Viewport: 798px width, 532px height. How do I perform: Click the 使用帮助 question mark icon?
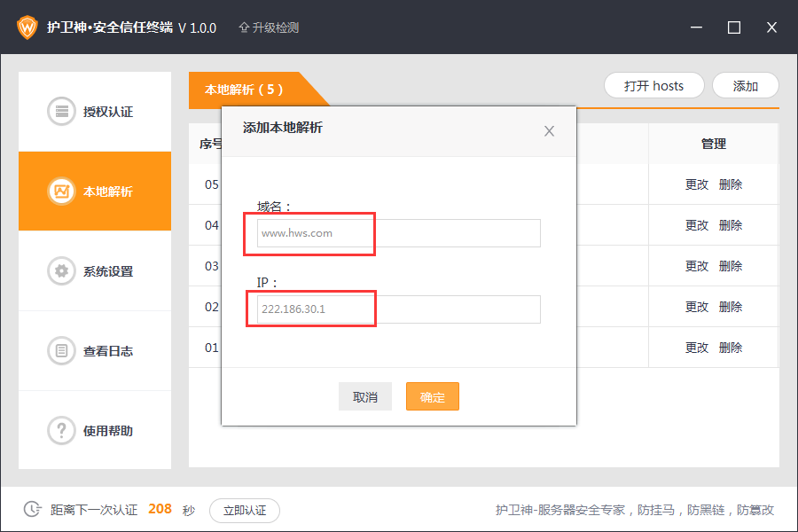[61, 431]
